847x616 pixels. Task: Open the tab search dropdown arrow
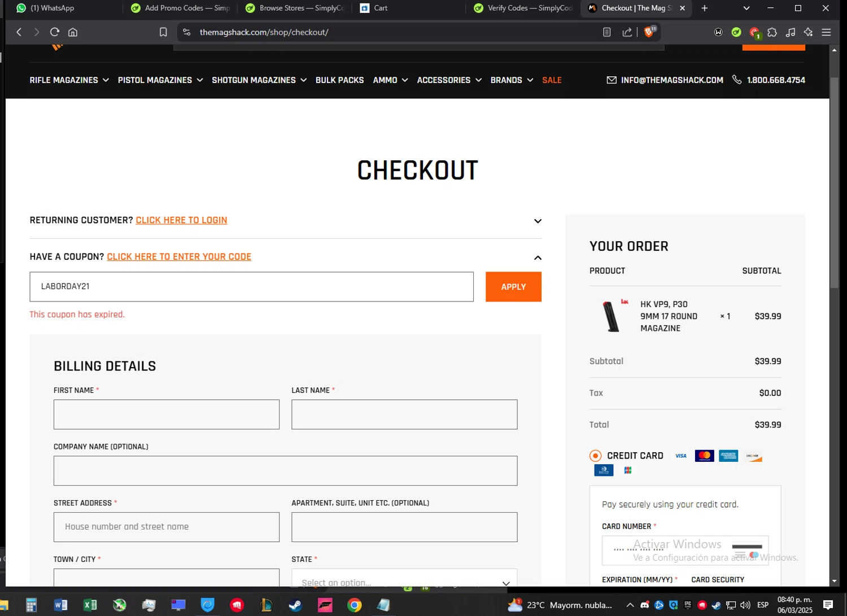tap(746, 8)
